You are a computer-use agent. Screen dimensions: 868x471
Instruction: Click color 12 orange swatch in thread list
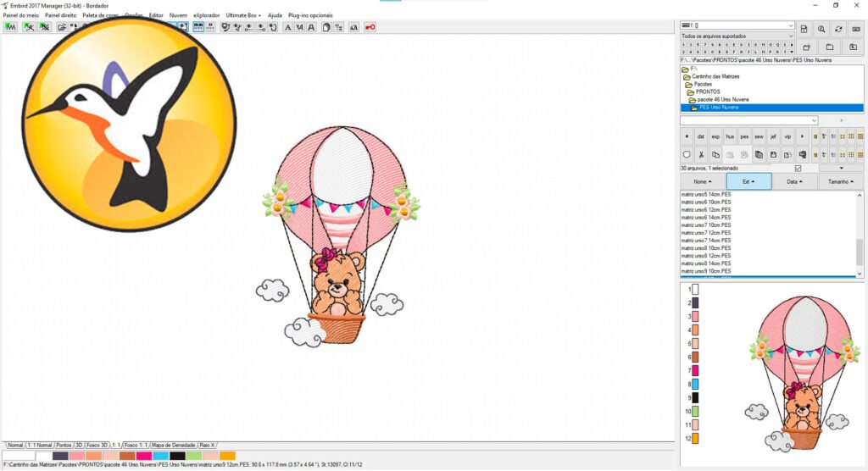(695, 438)
